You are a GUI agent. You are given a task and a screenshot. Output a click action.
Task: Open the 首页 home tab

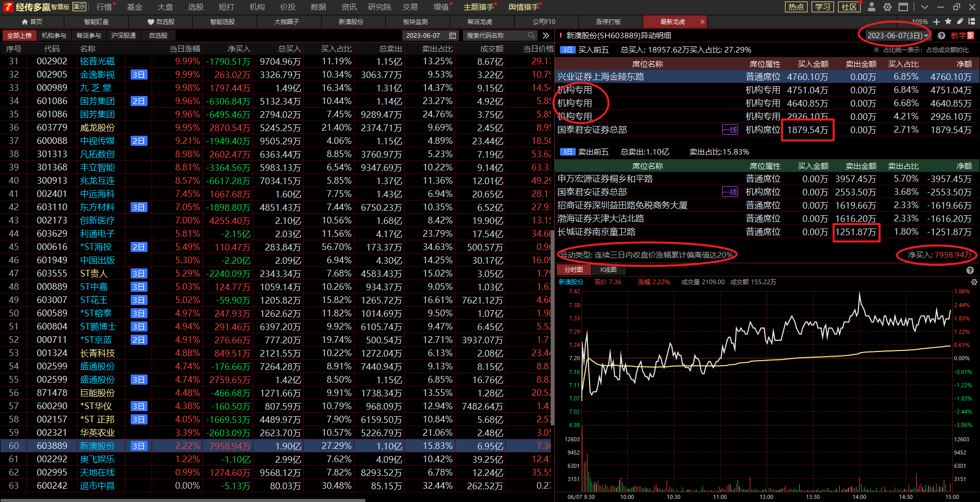pos(32,21)
